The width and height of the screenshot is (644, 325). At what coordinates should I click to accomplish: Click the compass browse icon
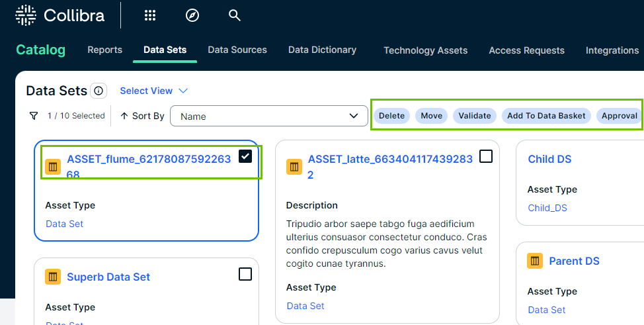[x=192, y=15]
